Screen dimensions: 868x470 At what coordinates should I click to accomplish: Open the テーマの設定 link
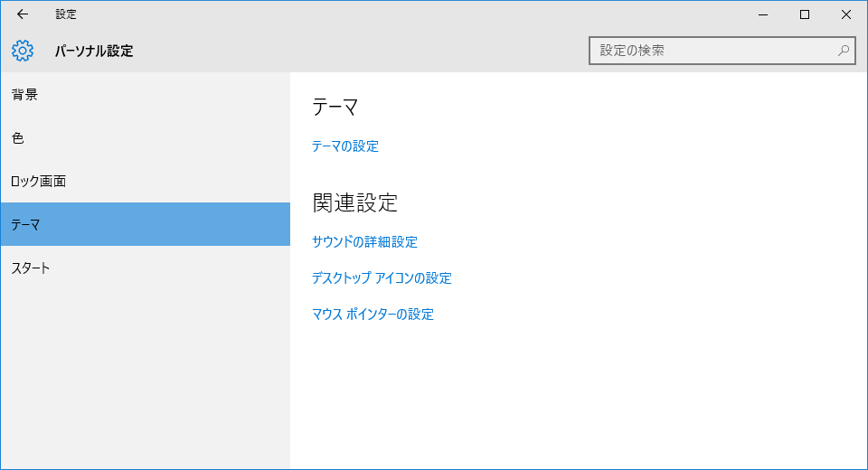(344, 146)
